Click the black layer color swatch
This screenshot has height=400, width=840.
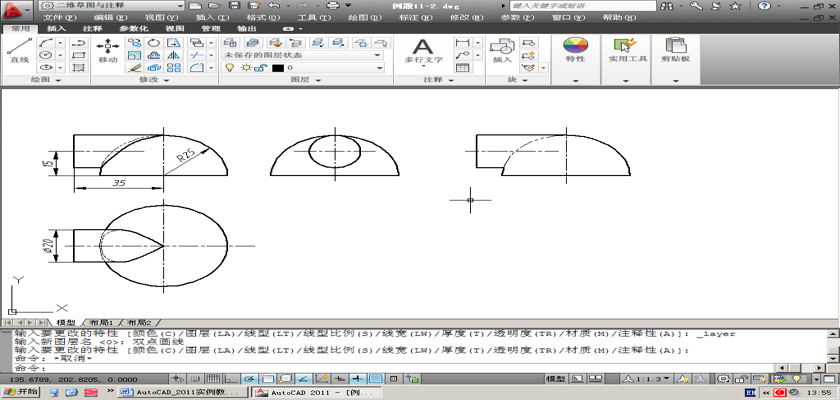279,68
